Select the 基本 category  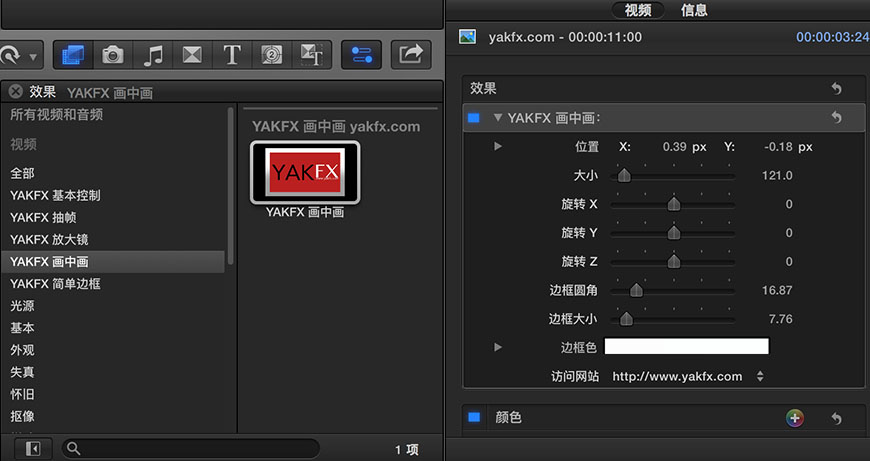[x=22, y=328]
